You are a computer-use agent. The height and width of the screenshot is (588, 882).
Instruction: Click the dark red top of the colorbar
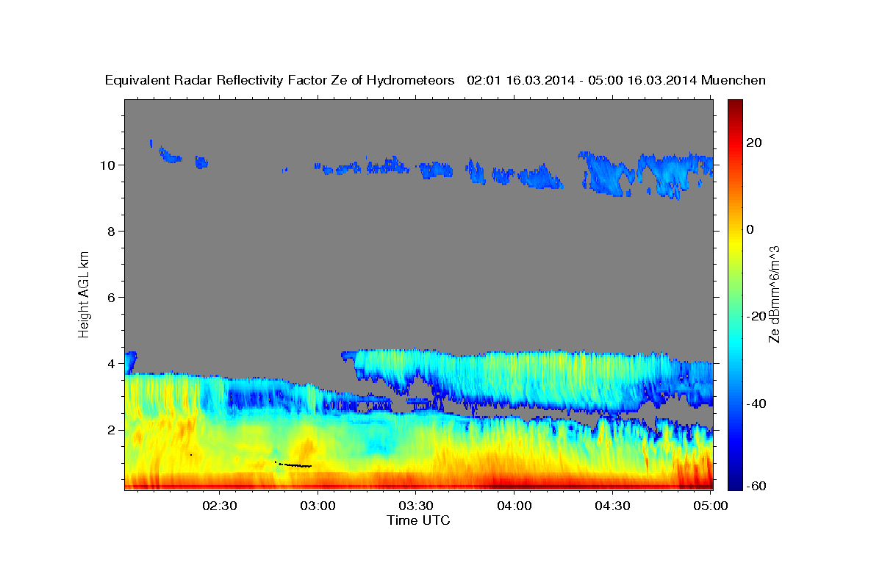tap(735, 104)
